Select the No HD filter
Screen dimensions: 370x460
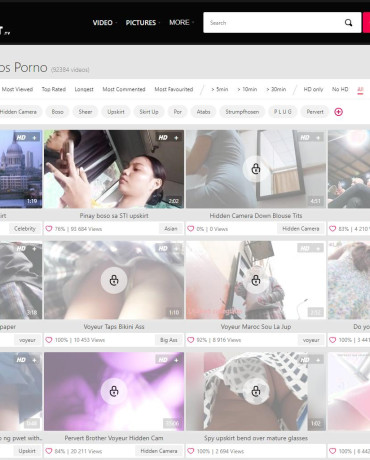tap(340, 89)
